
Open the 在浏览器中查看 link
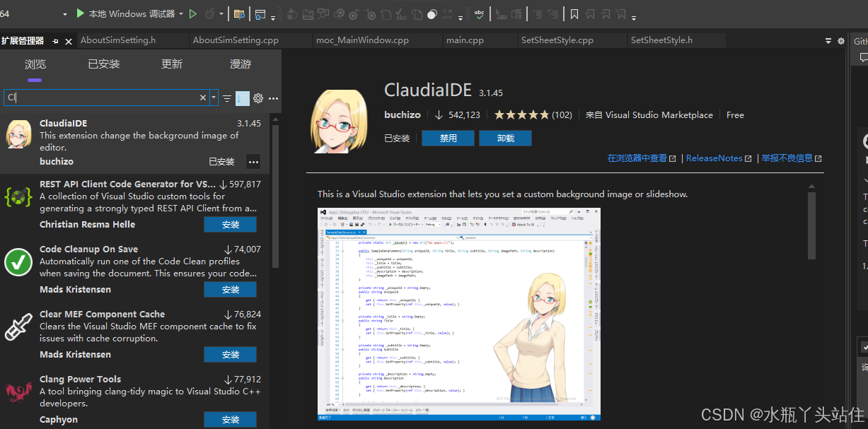click(x=642, y=158)
